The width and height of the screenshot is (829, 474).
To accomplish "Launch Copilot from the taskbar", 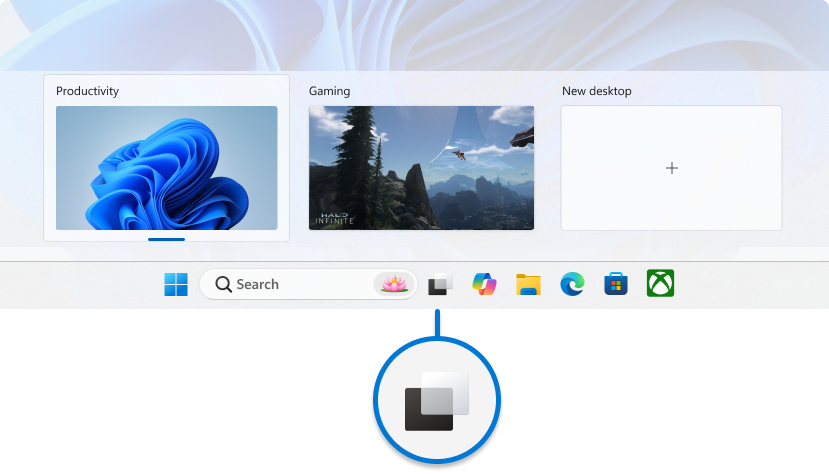I will pos(484,285).
